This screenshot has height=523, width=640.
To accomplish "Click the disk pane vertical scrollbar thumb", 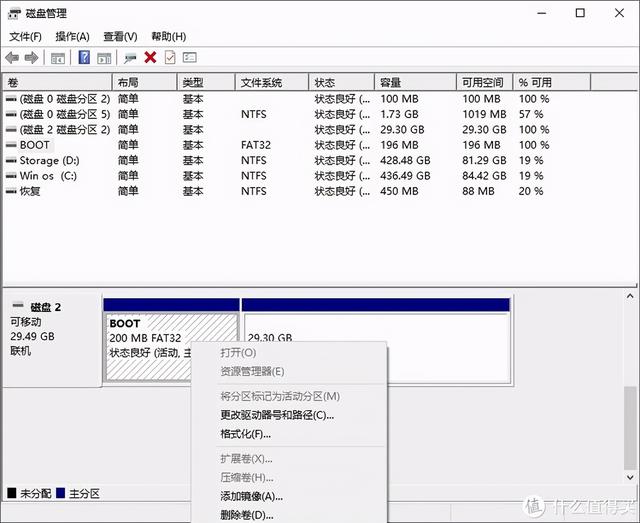I will click(630, 427).
